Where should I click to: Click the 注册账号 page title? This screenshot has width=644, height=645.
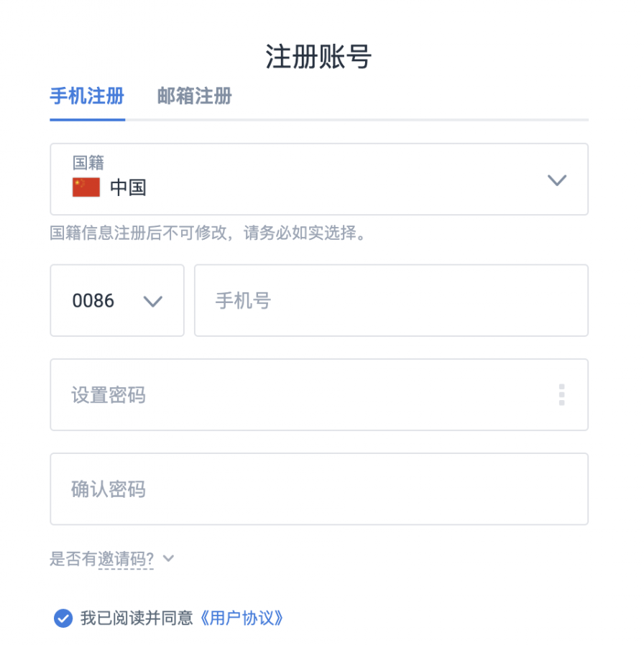(318, 57)
